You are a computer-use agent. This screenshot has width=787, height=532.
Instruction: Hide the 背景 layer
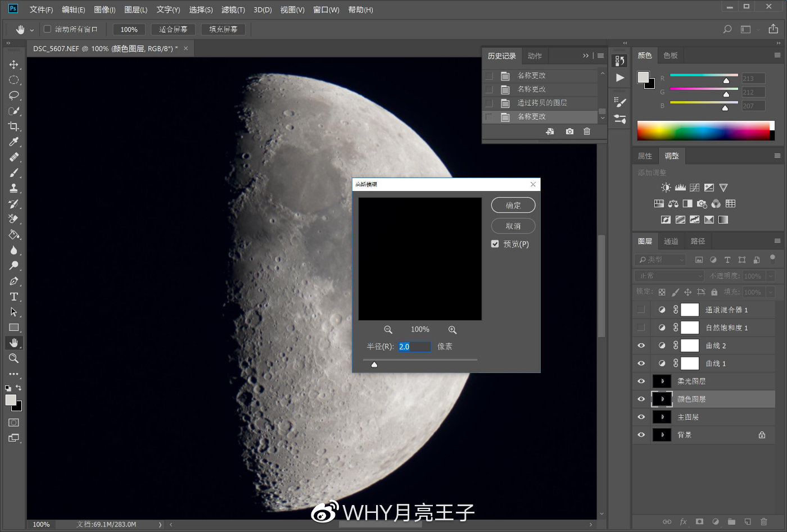pyautogui.click(x=641, y=435)
